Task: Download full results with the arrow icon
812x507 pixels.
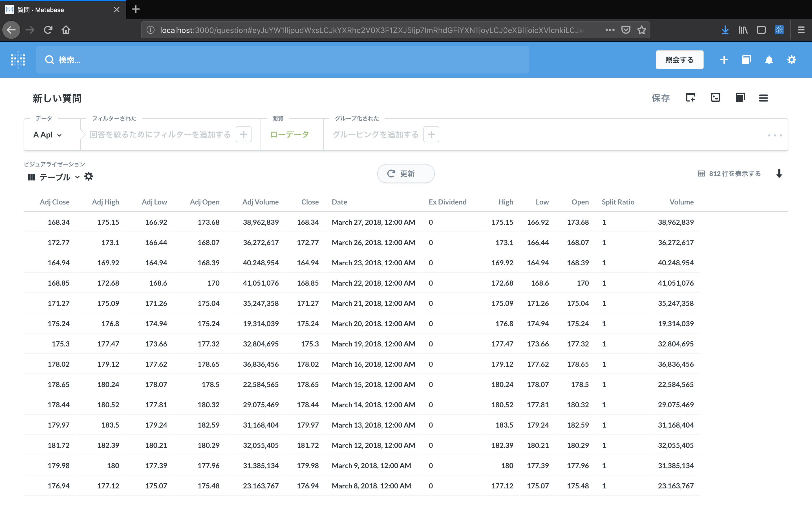Action: coord(779,174)
